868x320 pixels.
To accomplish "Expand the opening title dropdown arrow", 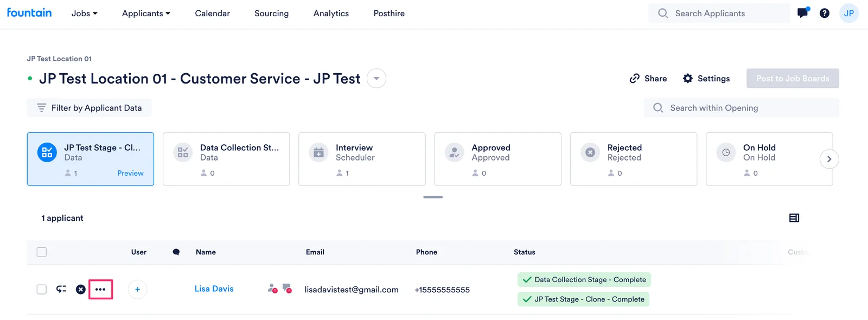I will [x=376, y=79].
